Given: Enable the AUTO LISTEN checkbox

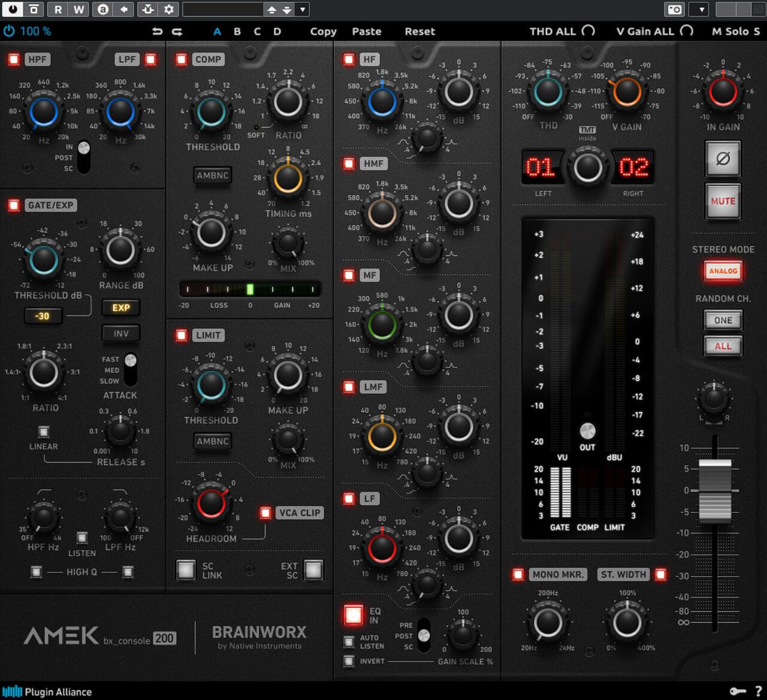Looking at the screenshot, I should tap(349, 642).
